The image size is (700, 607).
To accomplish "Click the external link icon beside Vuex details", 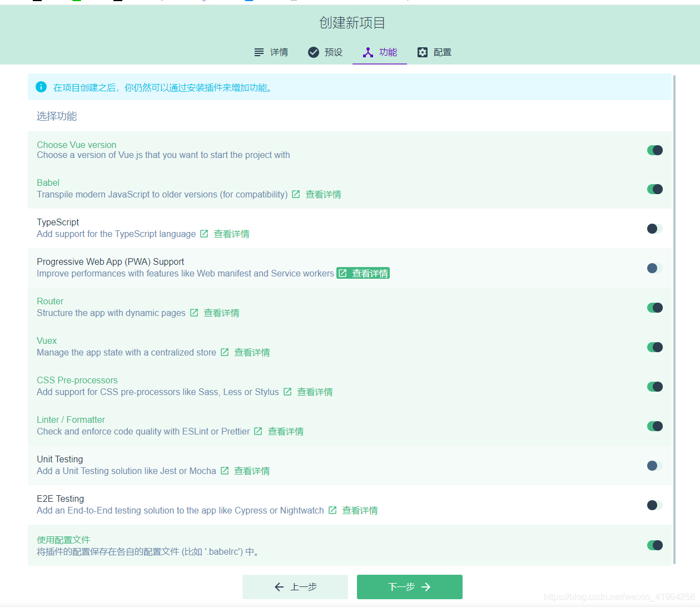I will tap(224, 352).
